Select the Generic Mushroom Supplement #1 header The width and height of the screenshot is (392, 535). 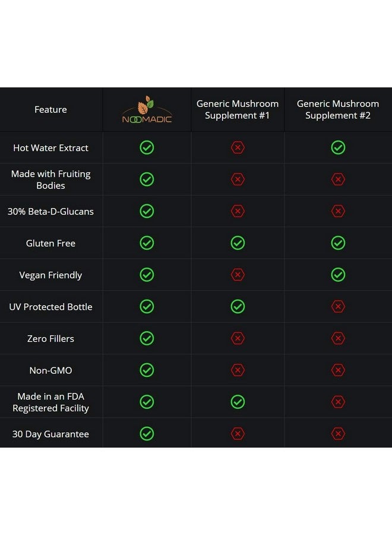pos(238,109)
